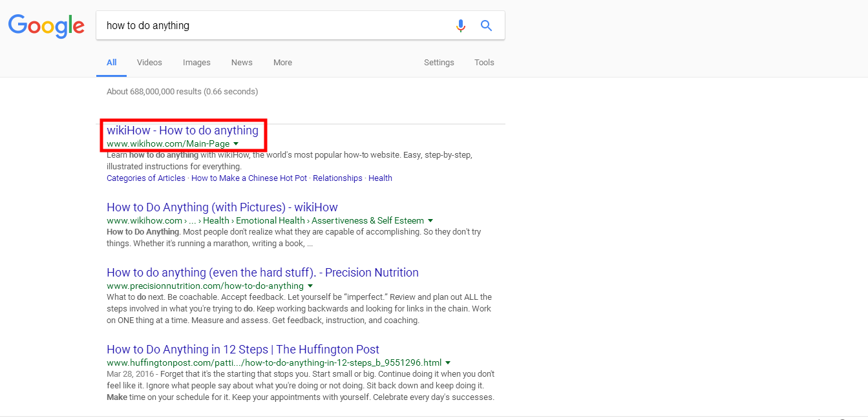Open the News tab

coord(242,63)
